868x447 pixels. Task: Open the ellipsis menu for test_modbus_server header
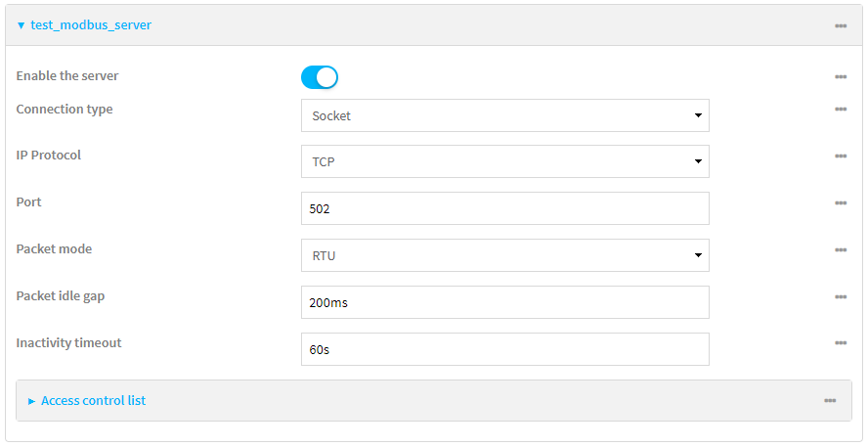point(840,25)
